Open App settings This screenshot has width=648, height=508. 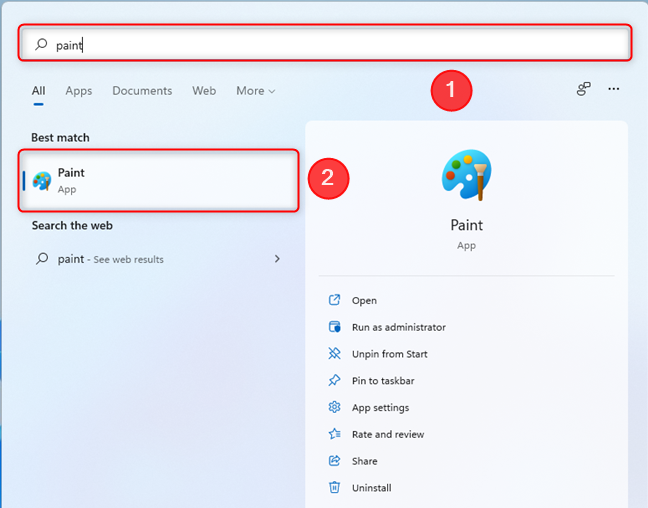381,408
